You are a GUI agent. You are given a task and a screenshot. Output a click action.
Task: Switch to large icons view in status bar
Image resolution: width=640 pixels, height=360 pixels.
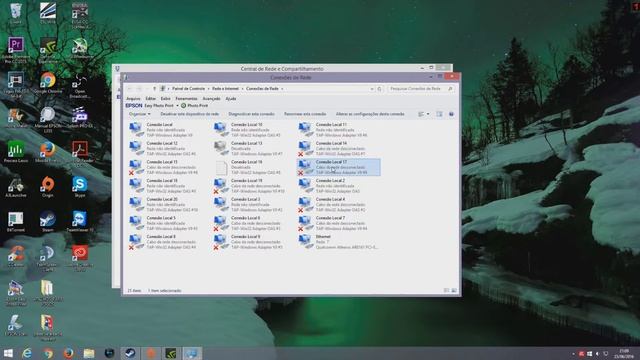coord(454,290)
